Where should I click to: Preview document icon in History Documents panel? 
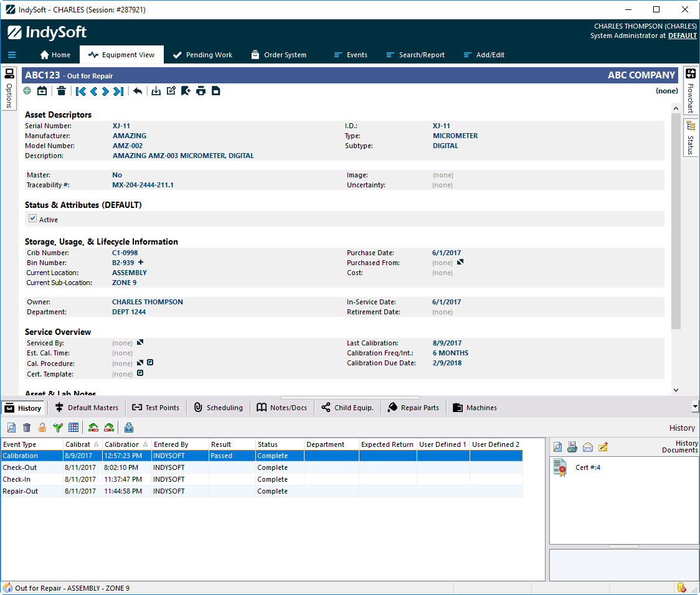(557, 447)
